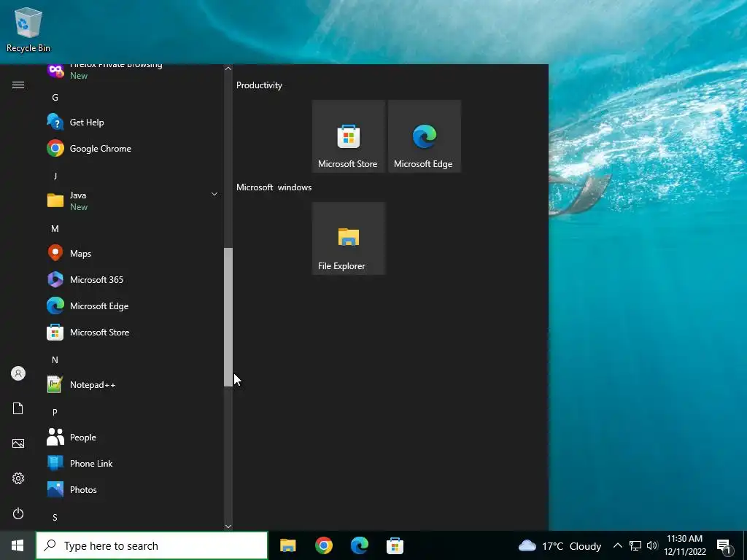Click the letter N section header
Viewport: 747px width, 560px height.
55,360
